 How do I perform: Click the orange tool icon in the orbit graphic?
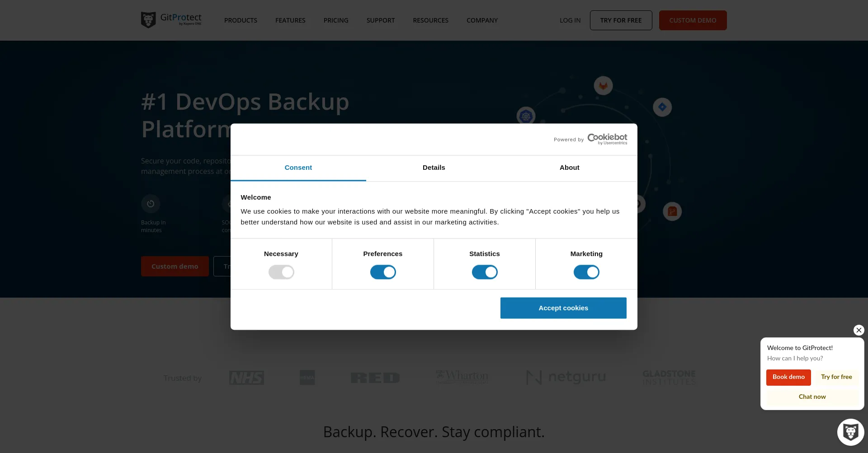coord(673,211)
